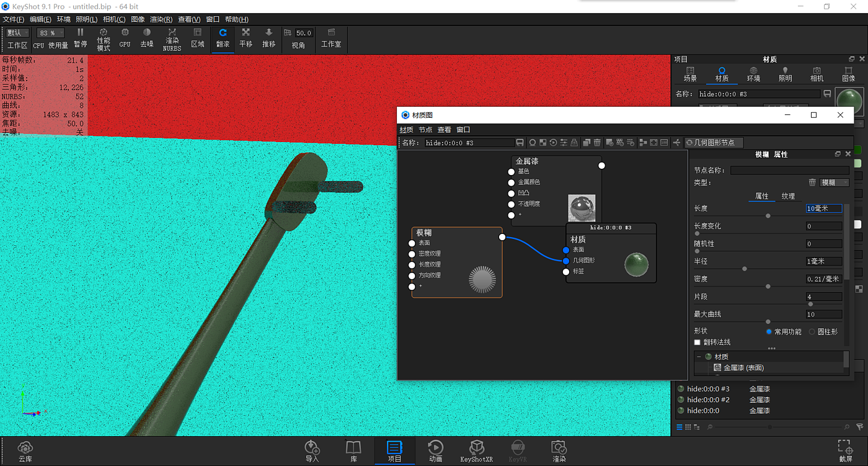The height and width of the screenshot is (466, 868).
Task: Click the 几何图形节点 button
Action: point(714,143)
